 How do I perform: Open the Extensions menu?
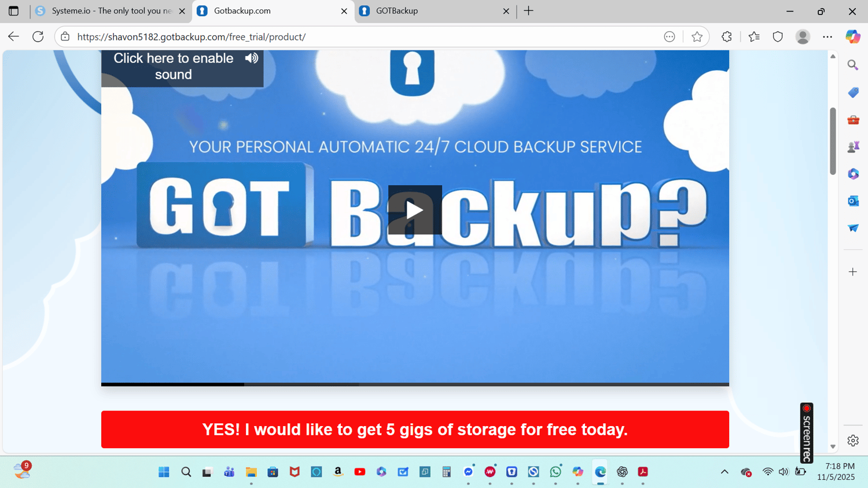(727, 36)
